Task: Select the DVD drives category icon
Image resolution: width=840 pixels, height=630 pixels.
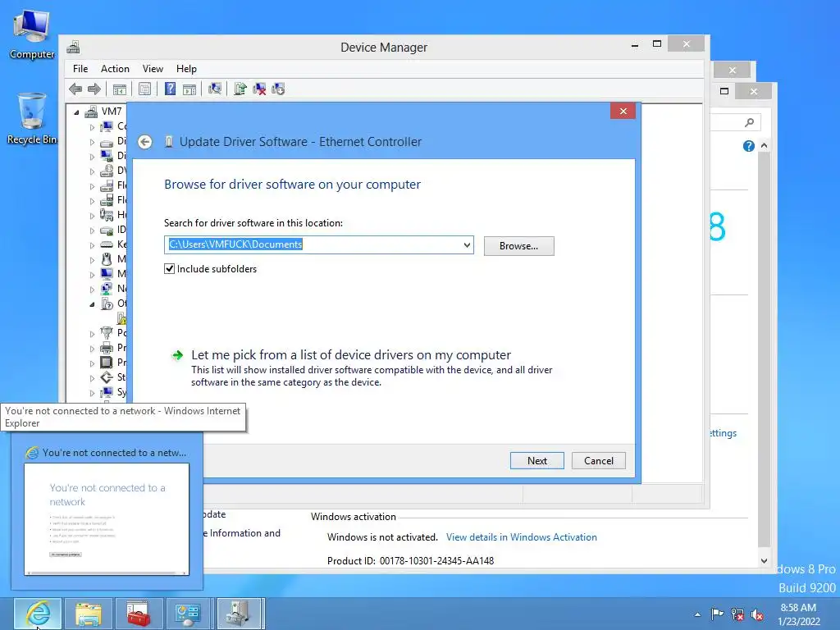Action: pos(107,171)
